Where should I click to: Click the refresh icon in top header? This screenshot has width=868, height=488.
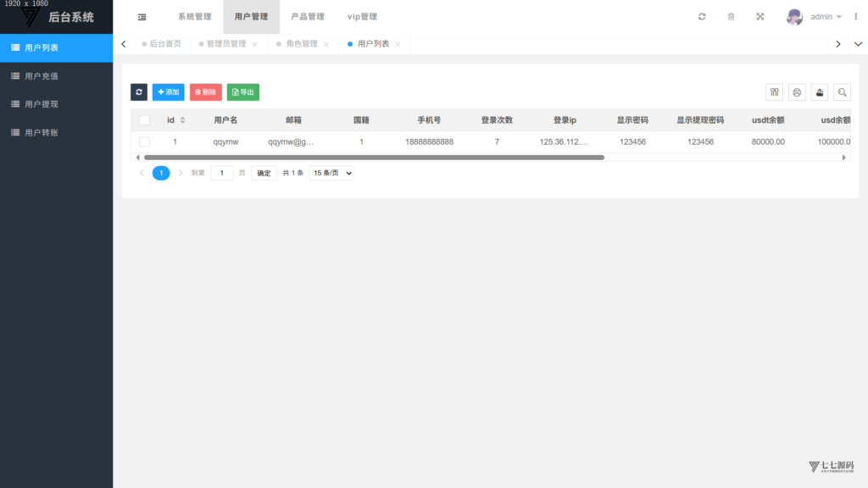click(702, 17)
